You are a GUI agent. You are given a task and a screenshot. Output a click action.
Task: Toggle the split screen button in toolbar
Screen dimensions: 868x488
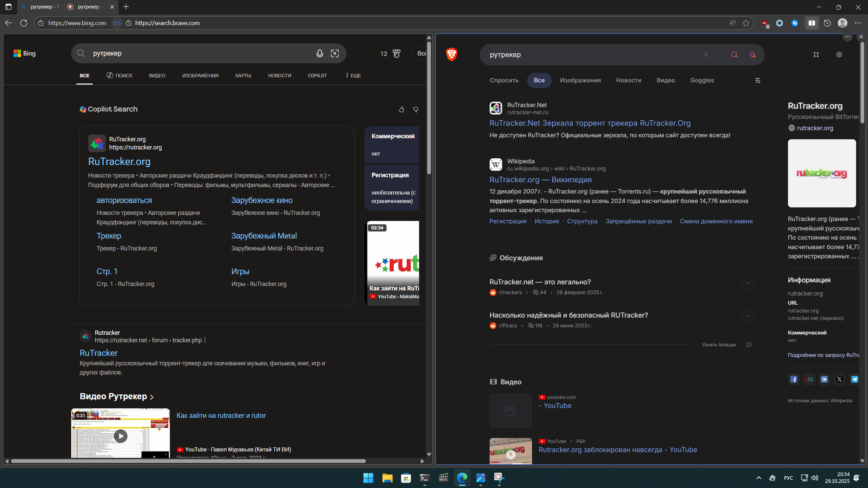click(x=812, y=23)
